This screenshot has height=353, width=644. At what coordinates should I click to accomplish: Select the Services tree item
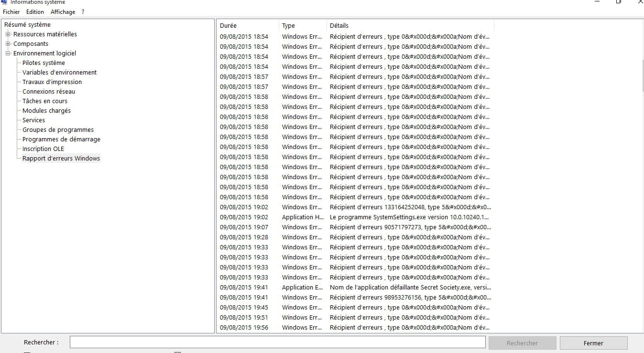click(x=33, y=120)
